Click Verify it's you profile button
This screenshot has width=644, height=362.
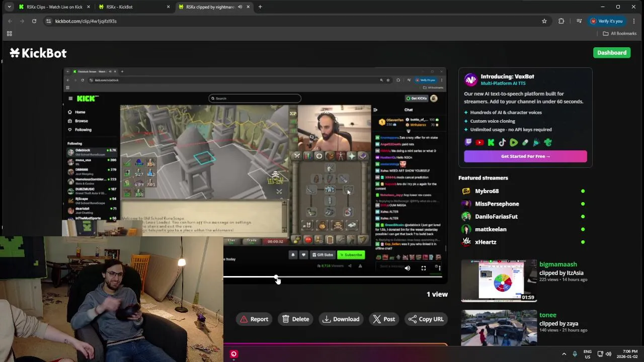click(x=607, y=21)
